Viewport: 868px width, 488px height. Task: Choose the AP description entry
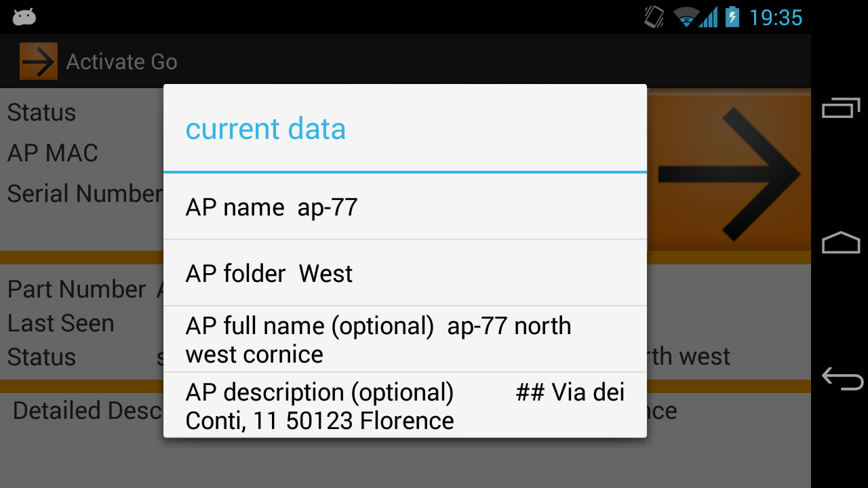405,405
